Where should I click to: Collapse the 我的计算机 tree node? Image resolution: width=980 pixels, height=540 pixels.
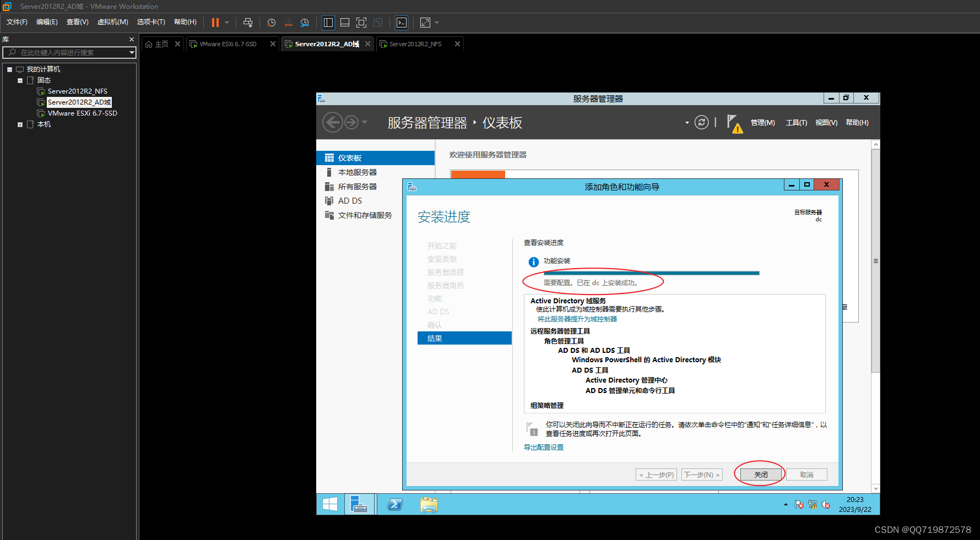click(9, 69)
